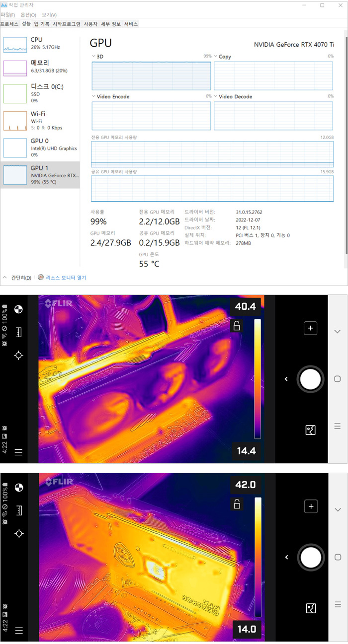Open the Video Decode graph dropdown

(x=216, y=97)
